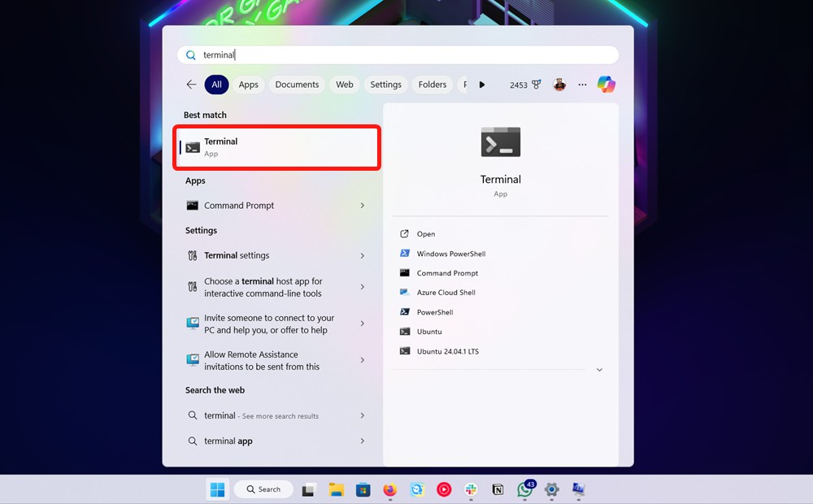
Task: Expand chevron for 'Invite someone to connect'
Action: point(363,324)
